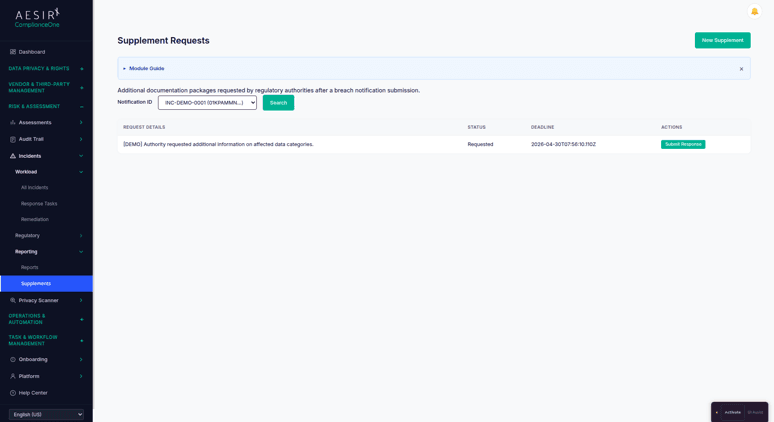Click the AESIR ComplianceOne logo
The width and height of the screenshot is (774, 422).
tap(37, 18)
